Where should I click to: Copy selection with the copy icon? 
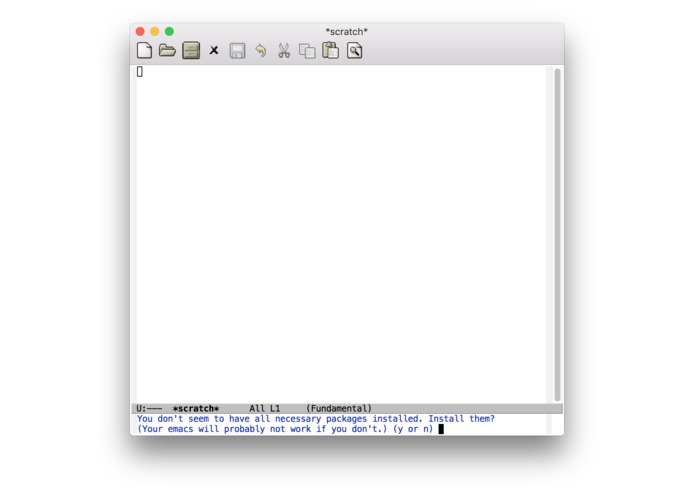(307, 51)
